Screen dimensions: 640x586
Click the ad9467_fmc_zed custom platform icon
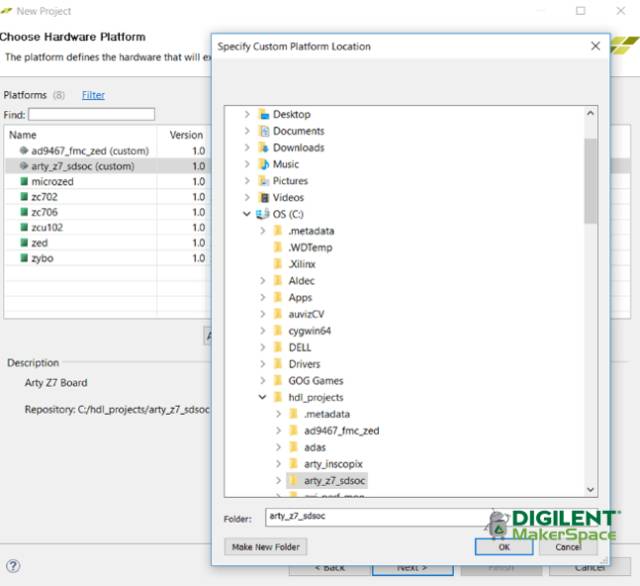(23, 151)
